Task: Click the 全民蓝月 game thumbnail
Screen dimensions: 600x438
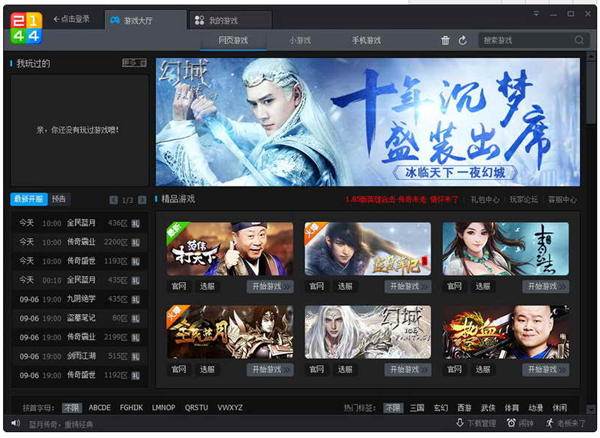Action: 230,332
